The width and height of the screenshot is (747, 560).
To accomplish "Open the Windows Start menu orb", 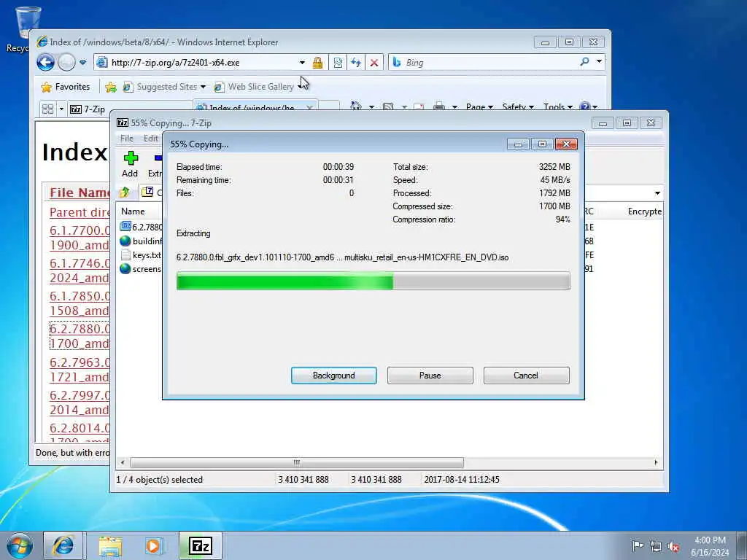I will point(20,545).
